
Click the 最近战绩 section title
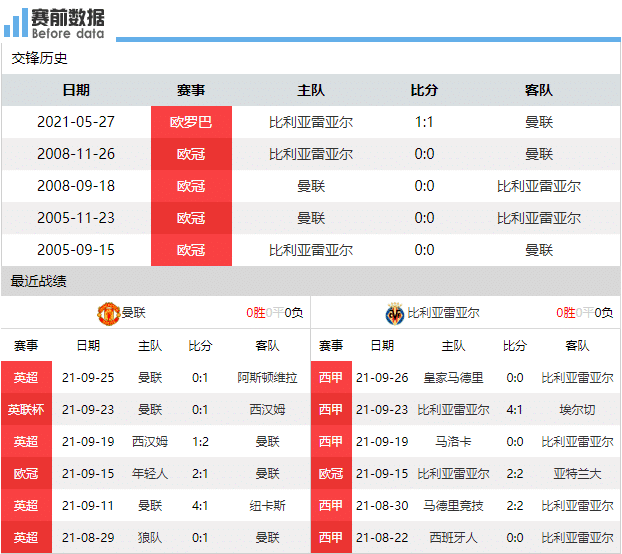(x=38, y=281)
